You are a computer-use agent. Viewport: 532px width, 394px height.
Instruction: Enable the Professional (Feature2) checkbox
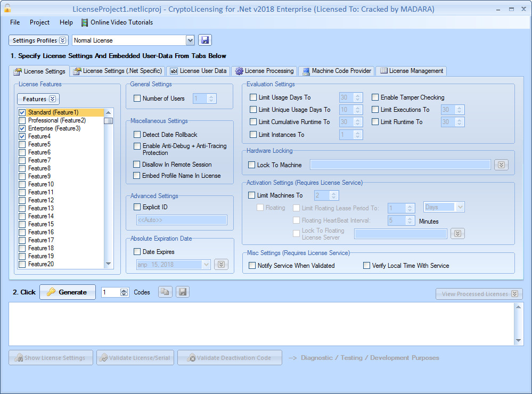pos(22,120)
